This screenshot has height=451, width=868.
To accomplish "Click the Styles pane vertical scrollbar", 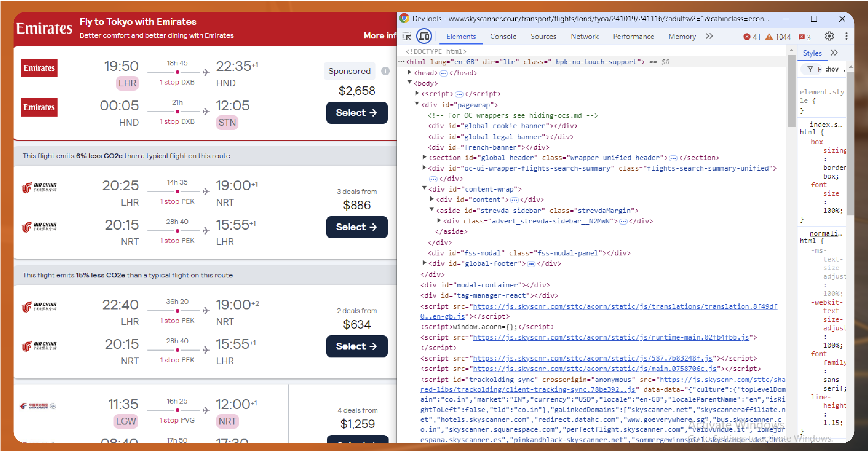I will [x=850, y=143].
